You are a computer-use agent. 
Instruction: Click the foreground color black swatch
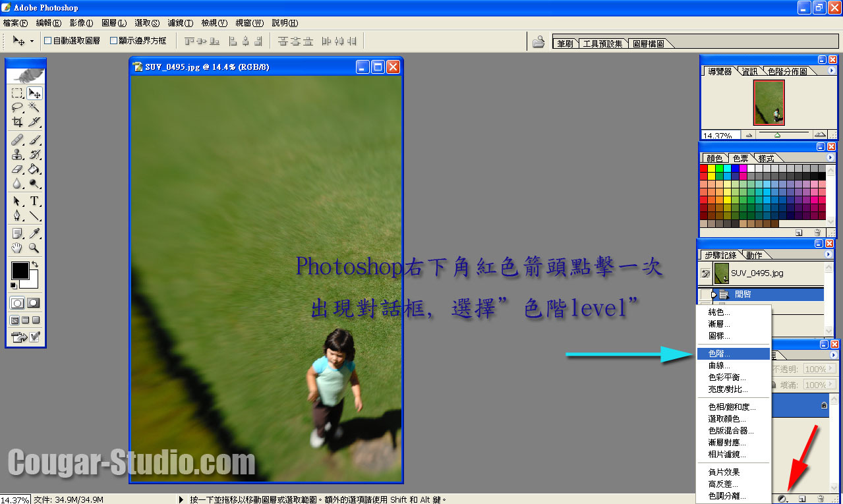point(20,270)
